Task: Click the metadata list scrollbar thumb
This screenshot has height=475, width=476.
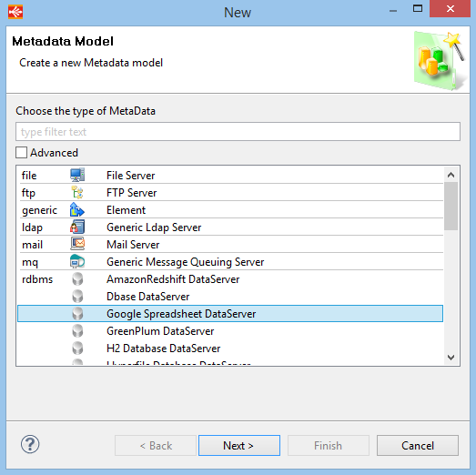Action: click(451, 206)
